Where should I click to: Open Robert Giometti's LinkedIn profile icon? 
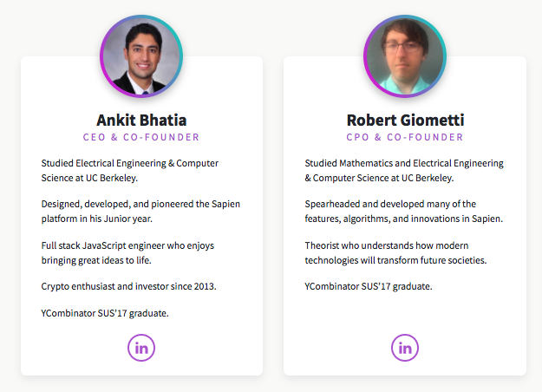(405, 347)
